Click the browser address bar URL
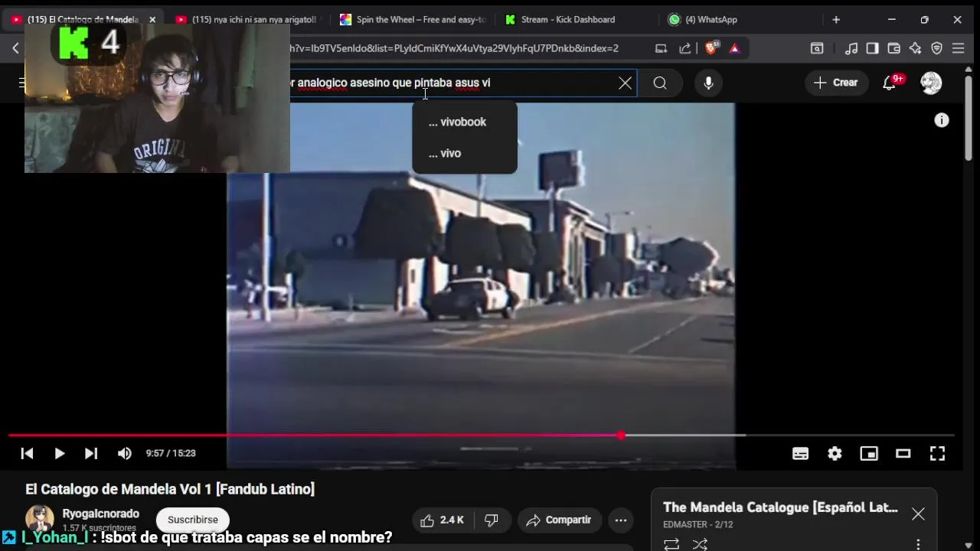 tap(455, 48)
